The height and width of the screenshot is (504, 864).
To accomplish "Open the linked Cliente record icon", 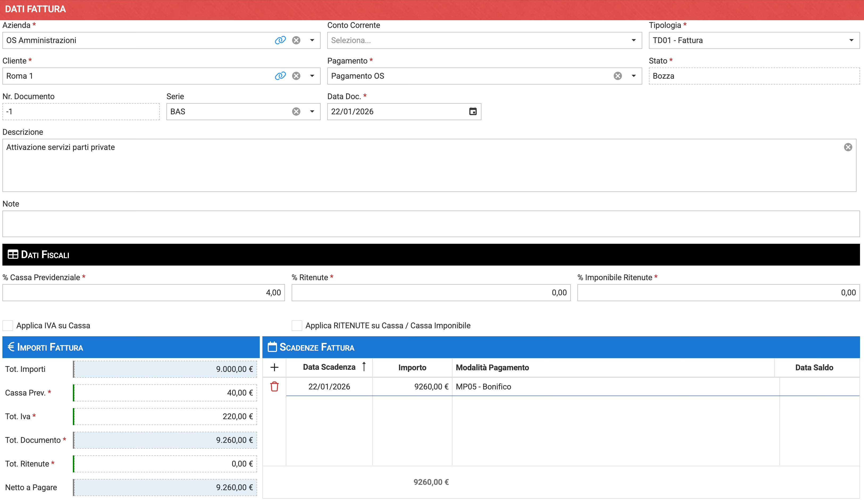I will click(280, 76).
